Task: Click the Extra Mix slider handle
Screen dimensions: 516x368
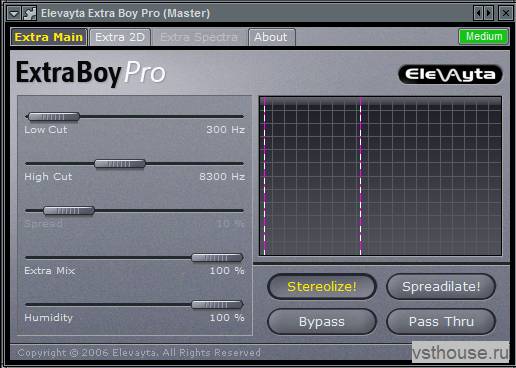Action: 217,258
